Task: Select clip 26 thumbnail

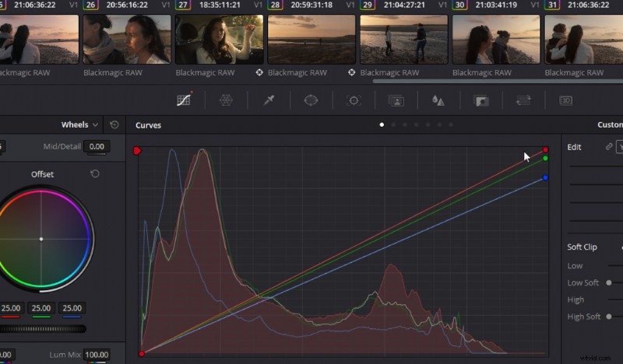Action: [x=127, y=40]
